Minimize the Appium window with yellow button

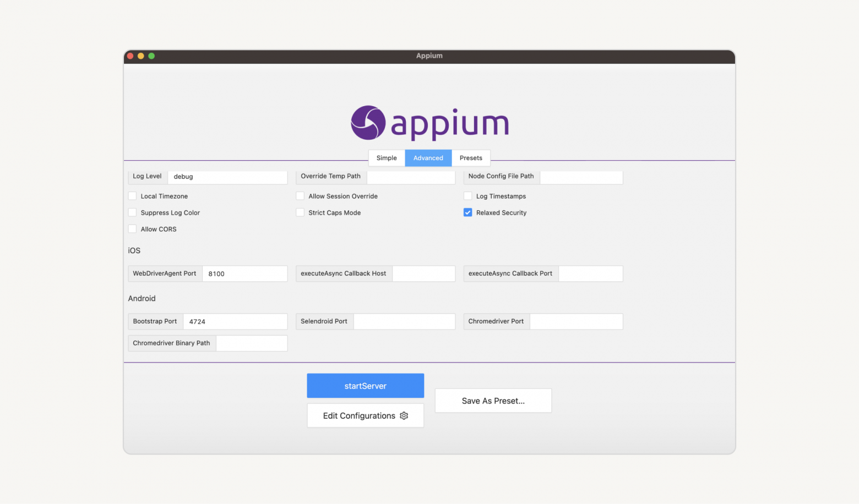click(141, 56)
